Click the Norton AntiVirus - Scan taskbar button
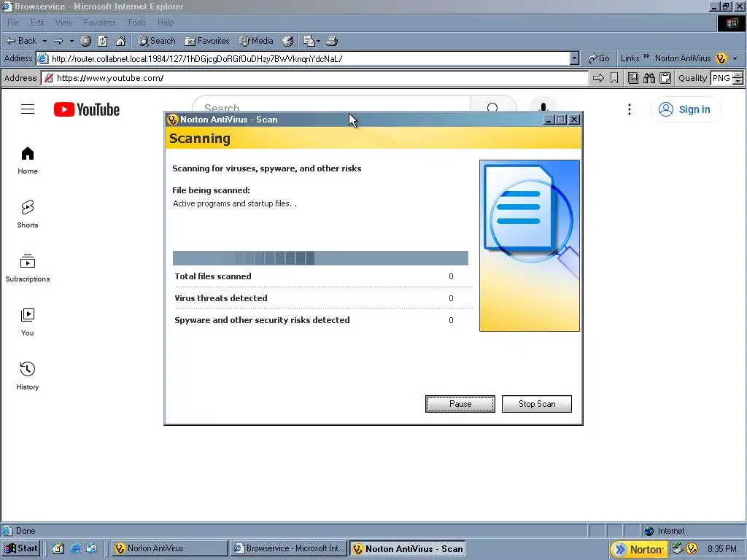Image resolution: width=747 pixels, height=560 pixels. click(x=407, y=548)
